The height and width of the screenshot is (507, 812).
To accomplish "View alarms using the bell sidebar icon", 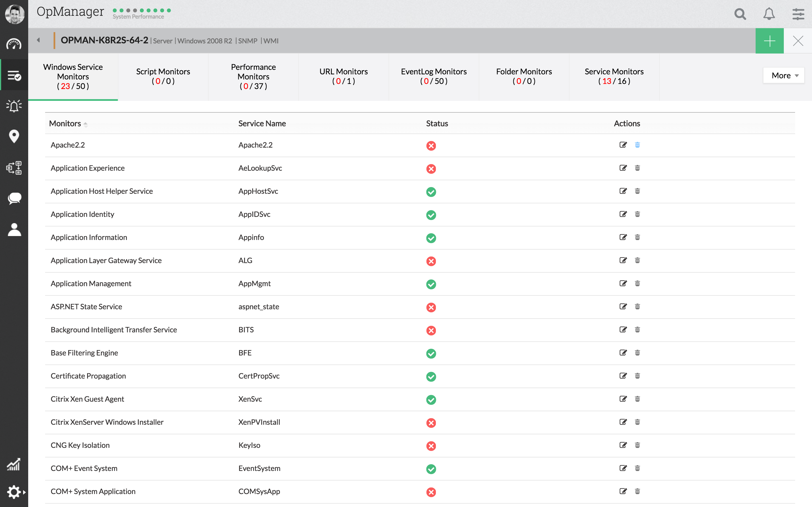I will (x=14, y=106).
